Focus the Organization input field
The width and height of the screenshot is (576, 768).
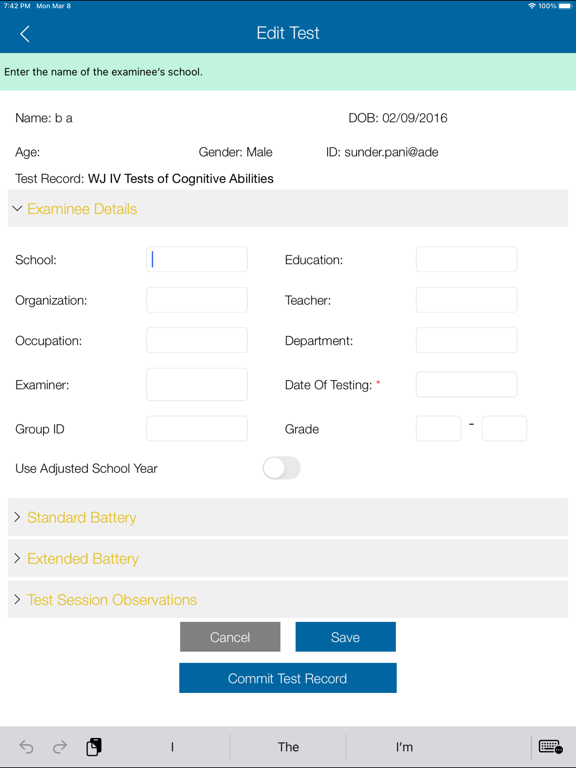197,300
